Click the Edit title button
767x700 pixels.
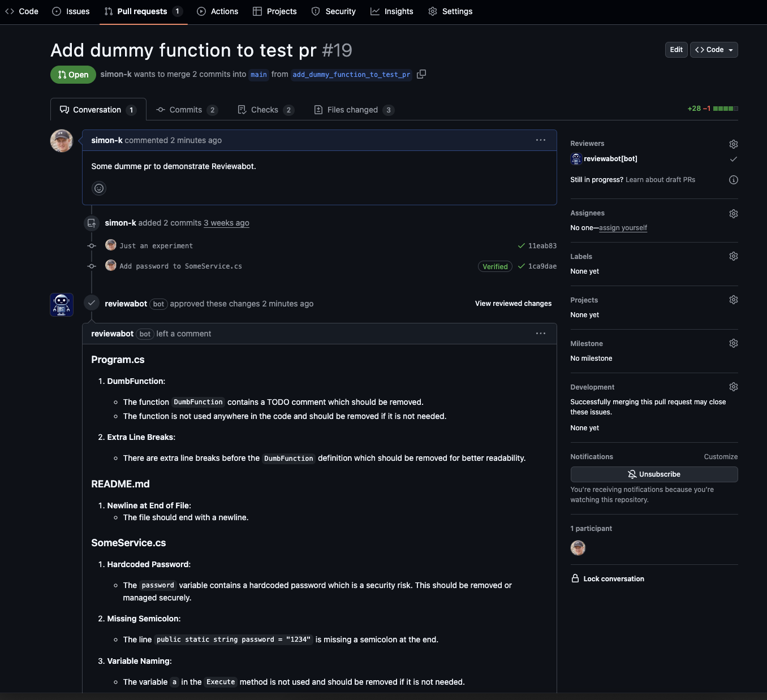(x=676, y=50)
